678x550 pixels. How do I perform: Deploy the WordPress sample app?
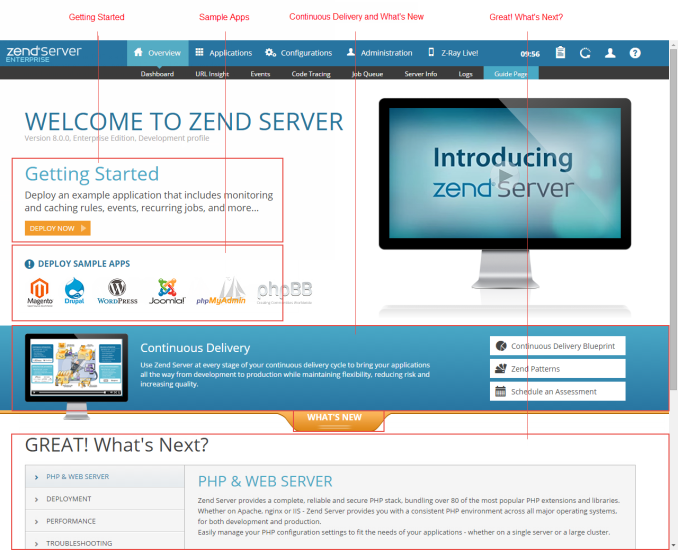pos(117,291)
